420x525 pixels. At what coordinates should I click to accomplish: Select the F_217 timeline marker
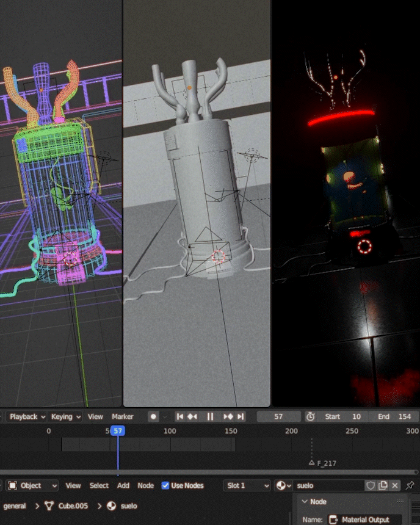point(312,463)
